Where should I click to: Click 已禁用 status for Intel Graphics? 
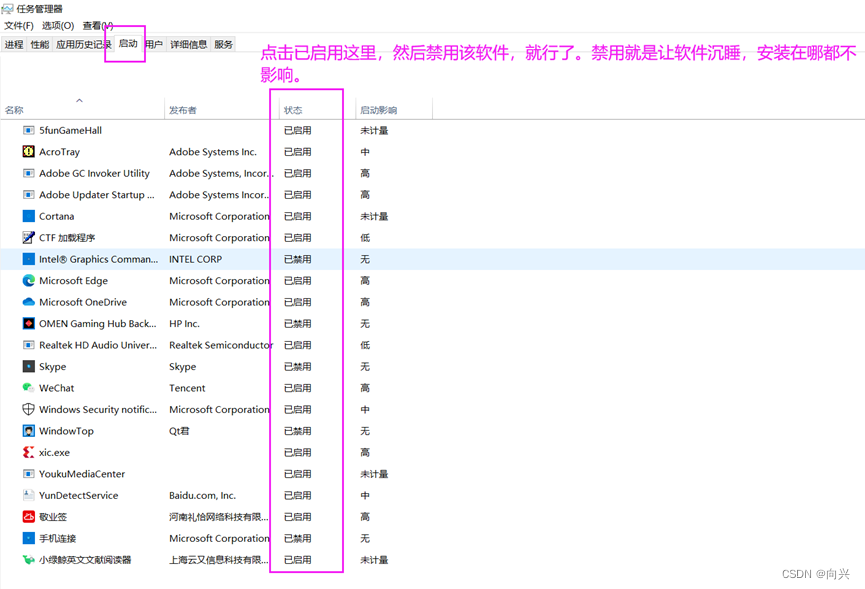point(297,259)
